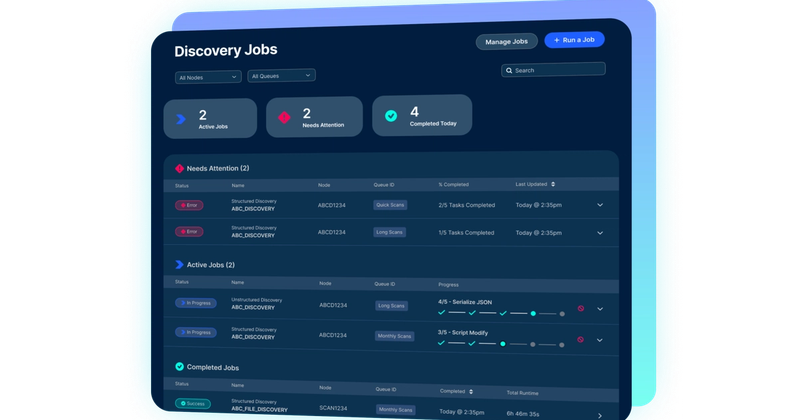Image resolution: width=800 pixels, height=420 pixels.
Task: Sort by Last Updated column arrows
Action: (553, 184)
